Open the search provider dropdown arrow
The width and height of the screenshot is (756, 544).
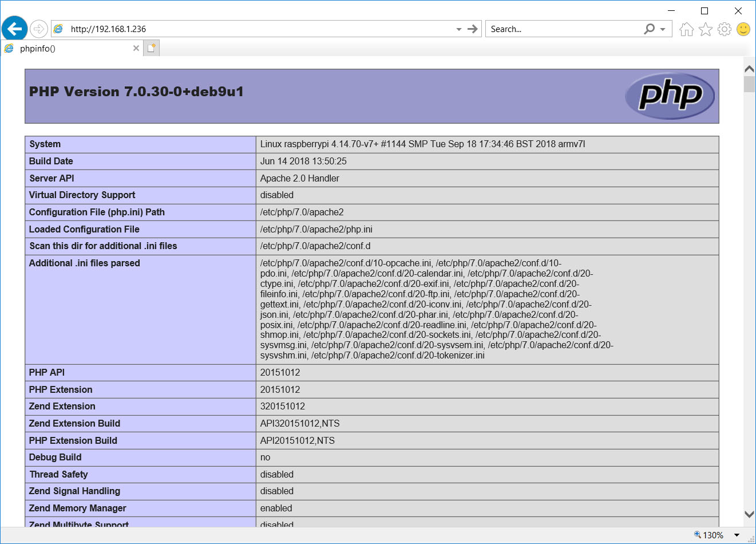point(663,29)
